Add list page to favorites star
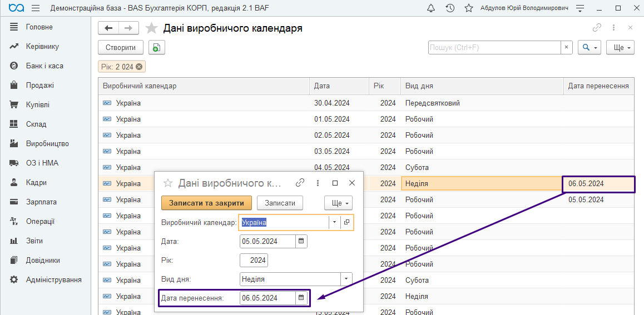The image size is (644, 315). (x=152, y=28)
